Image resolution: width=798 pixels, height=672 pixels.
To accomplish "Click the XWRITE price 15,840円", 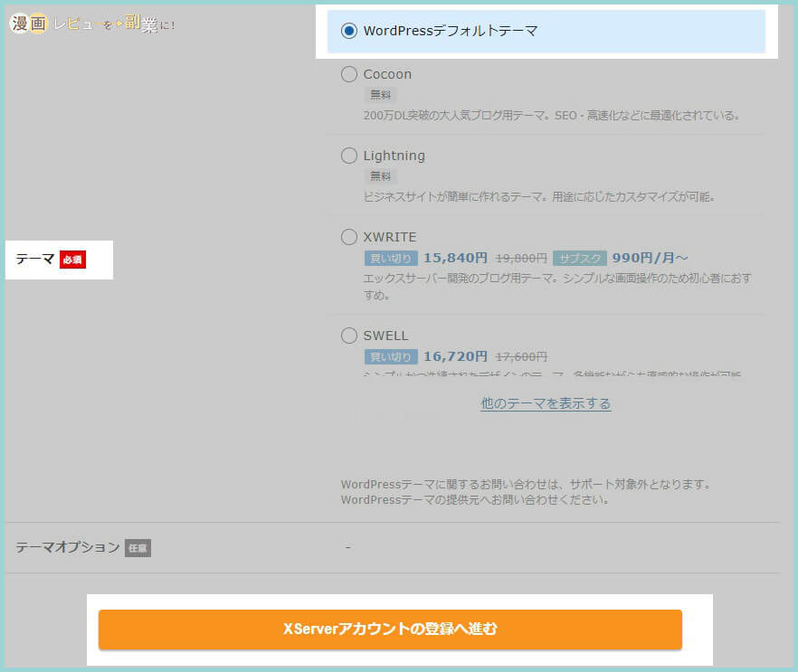I will (x=455, y=258).
